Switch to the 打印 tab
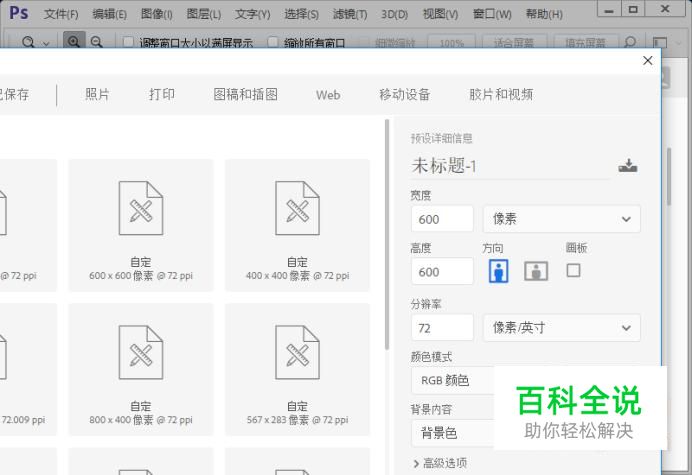 tap(162, 94)
